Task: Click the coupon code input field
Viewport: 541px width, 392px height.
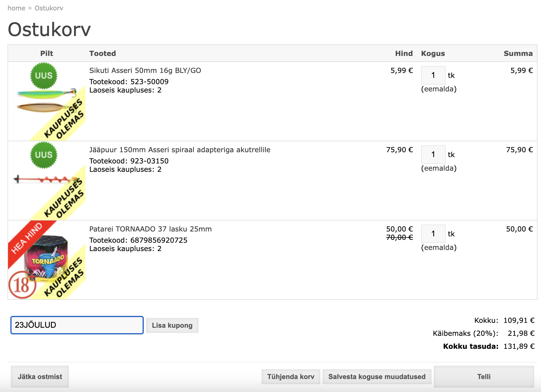Action: (x=77, y=325)
